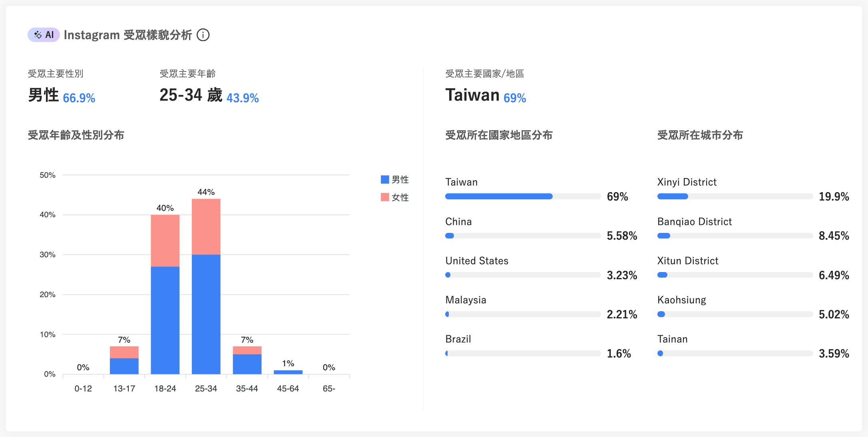The width and height of the screenshot is (868, 437).
Task: Click the 25-34 female pink bar segment
Action: click(x=206, y=226)
